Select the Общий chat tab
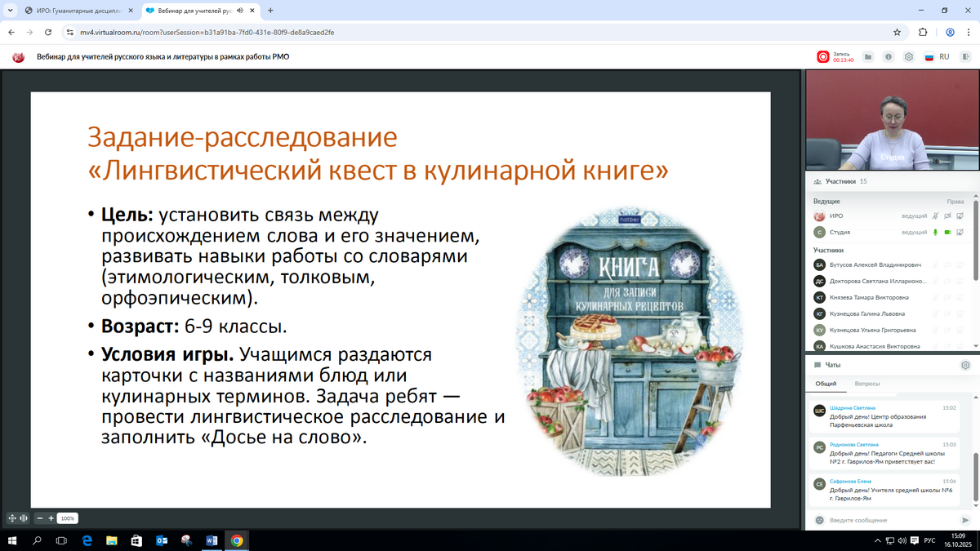The width and height of the screenshot is (980, 551). [826, 383]
